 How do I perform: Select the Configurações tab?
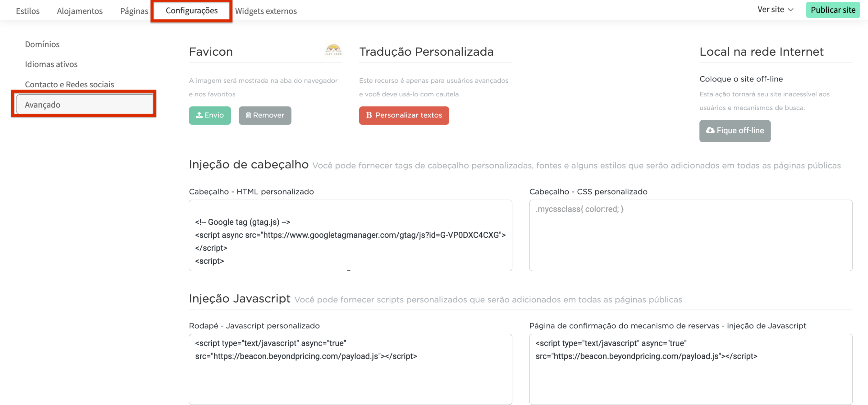coord(191,10)
